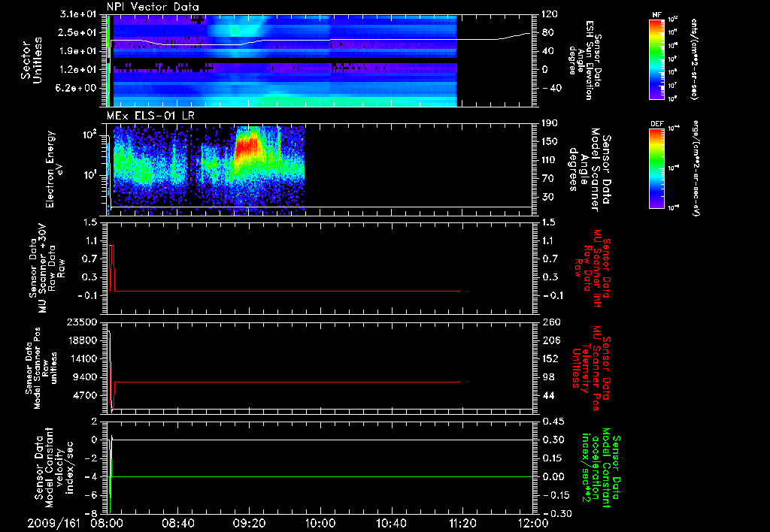Click the "9400" scanner position tick value
The width and height of the screenshot is (770, 532).
point(85,377)
